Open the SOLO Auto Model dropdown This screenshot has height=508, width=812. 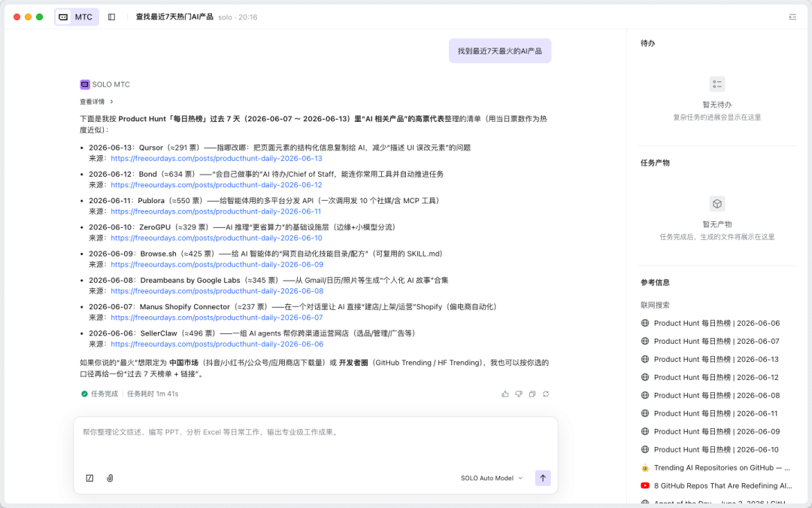(492, 478)
